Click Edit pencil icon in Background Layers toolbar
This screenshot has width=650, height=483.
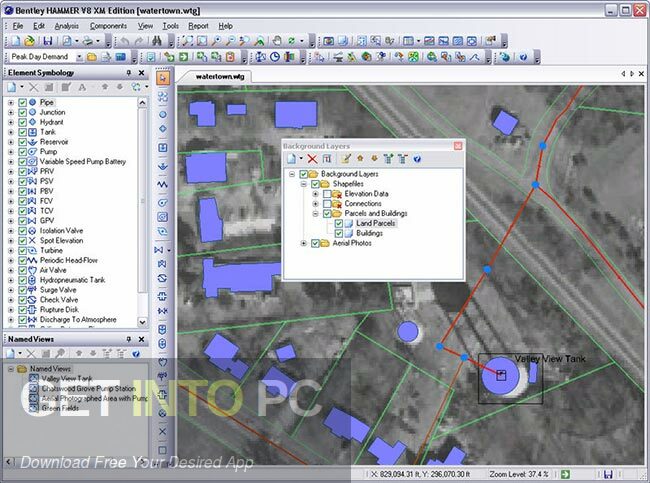[345, 158]
